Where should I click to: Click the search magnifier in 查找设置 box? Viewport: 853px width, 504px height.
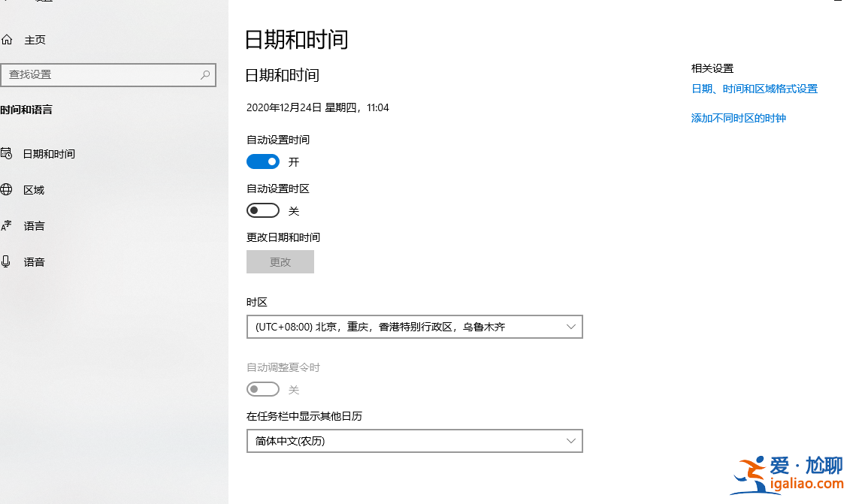[x=204, y=75]
